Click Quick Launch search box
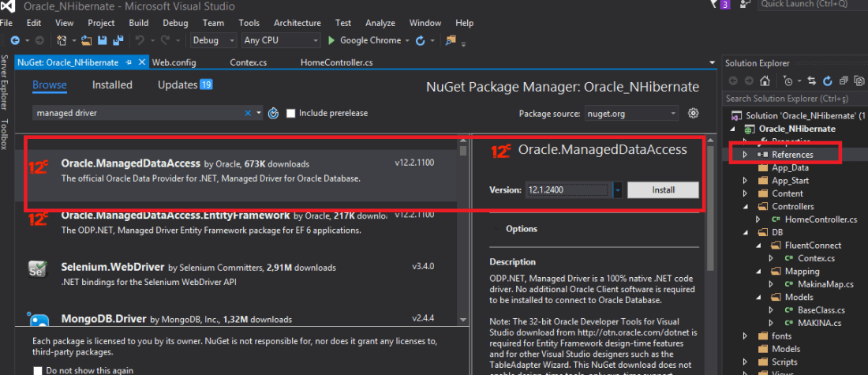This screenshot has height=375, width=868. (813, 5)
